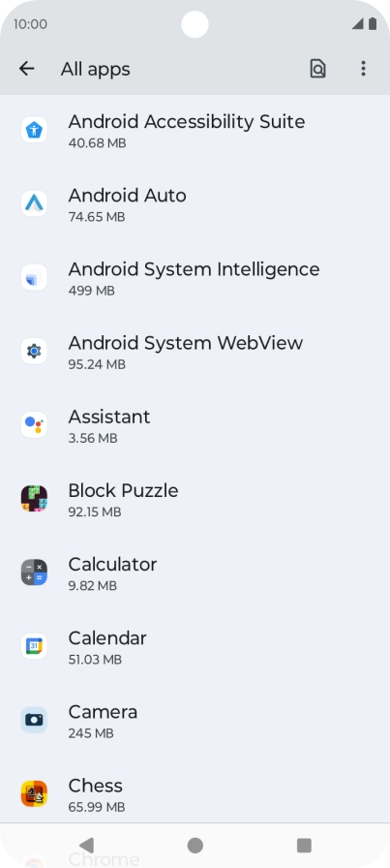Viewport: 390px width, 868px height.
Task: Tap the Android System Intelligence icon
Action: (x=34, y=277)
